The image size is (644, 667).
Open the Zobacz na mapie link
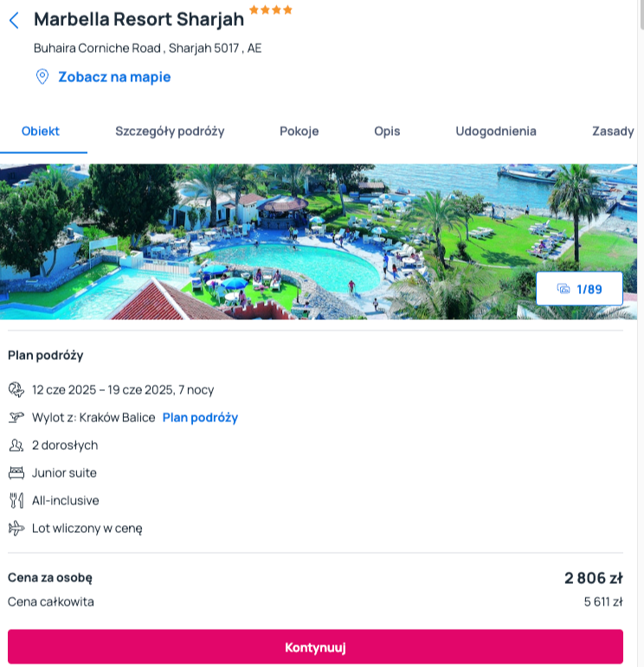(x=114, y=77)
